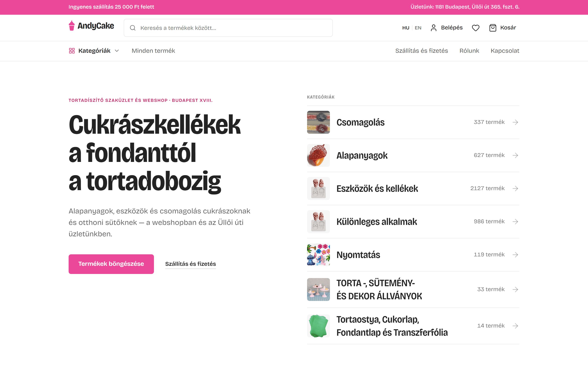588x368 pixels.
Task: Open the Kapcsolat page
Action: (505, 51)
